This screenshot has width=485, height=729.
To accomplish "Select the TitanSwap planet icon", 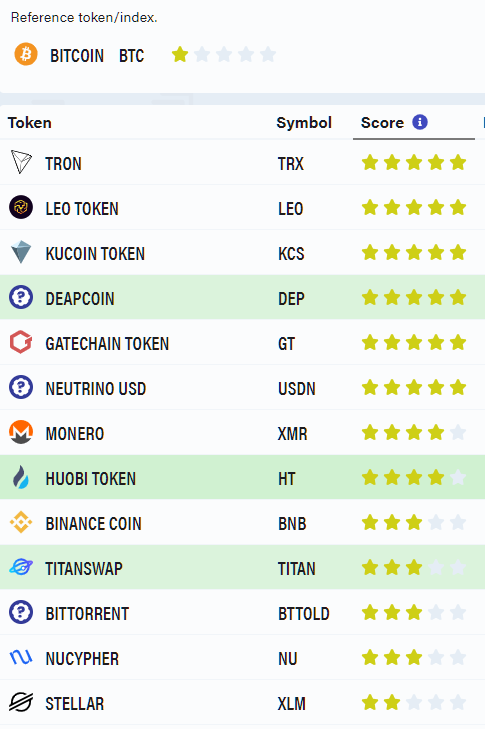I will pos(21,567).
